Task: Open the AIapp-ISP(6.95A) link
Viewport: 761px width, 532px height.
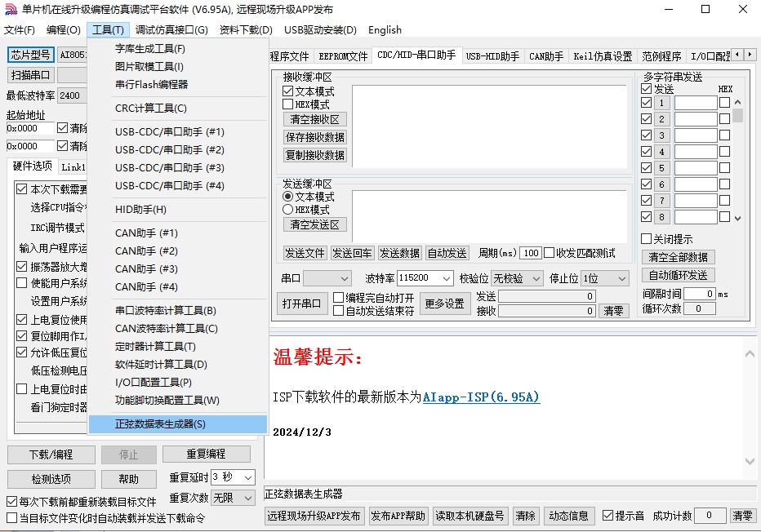Action: [481, 397]
